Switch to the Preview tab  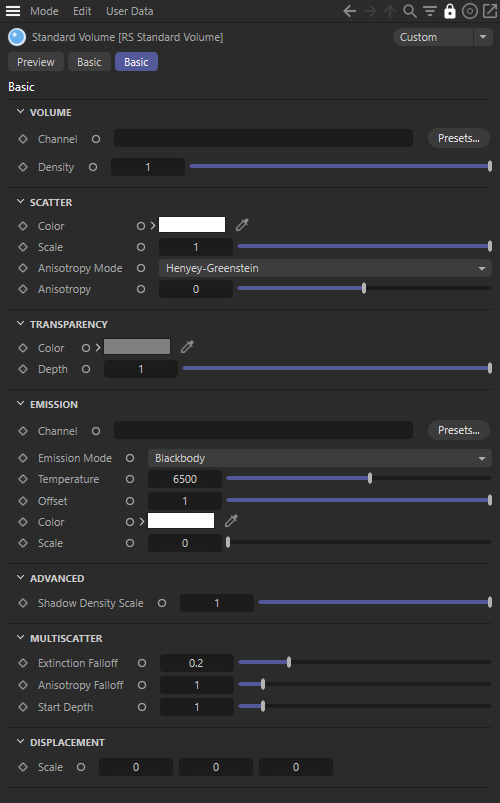(36, 62)
